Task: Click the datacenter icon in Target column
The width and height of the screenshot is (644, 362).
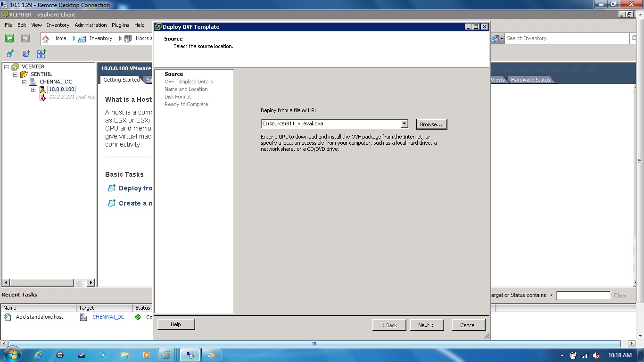Action: (83, 317)
